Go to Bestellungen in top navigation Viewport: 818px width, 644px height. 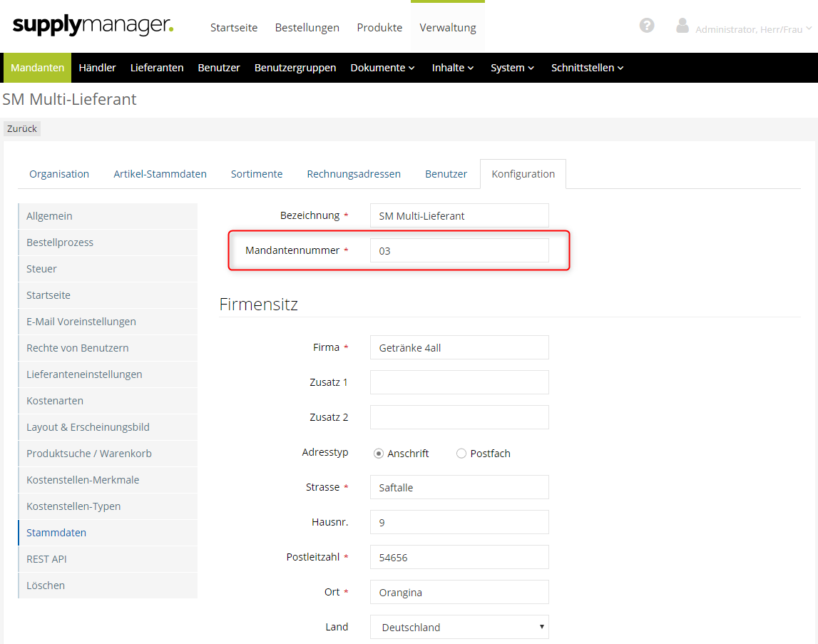307,28
